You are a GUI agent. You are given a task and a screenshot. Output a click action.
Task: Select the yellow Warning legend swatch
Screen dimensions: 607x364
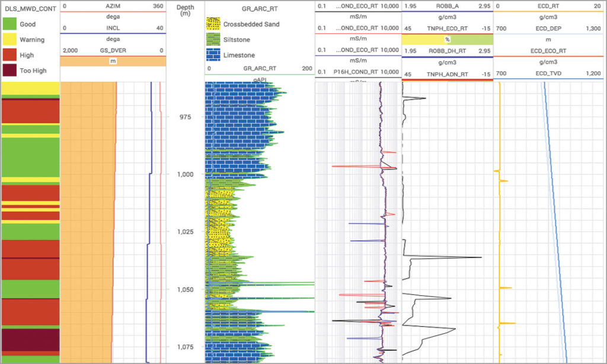(x=9, y=40)
